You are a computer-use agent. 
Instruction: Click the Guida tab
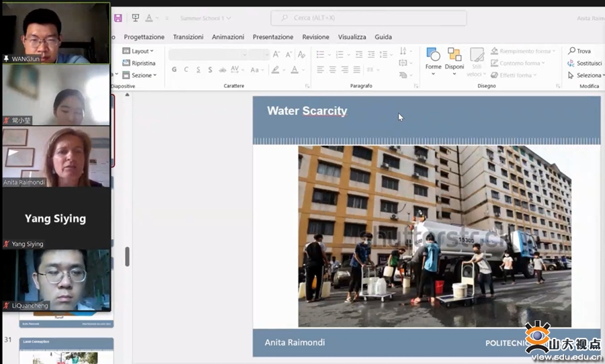383,37
